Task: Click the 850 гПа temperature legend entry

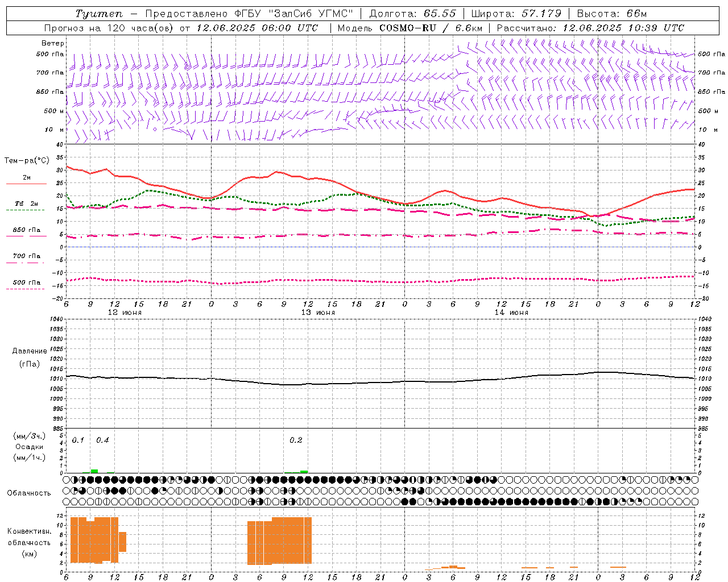Action: point(26,232)
